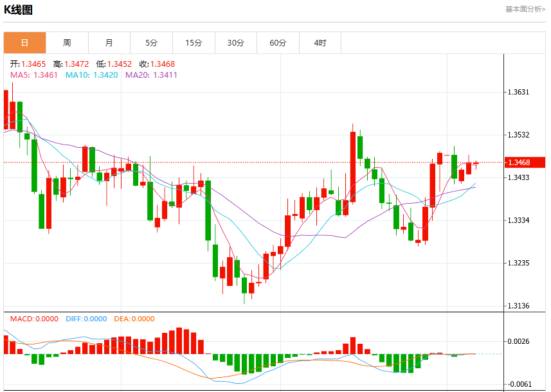Click the MA5 legend label
Viewport: 551px width, 392px height.
click(33, 75)
